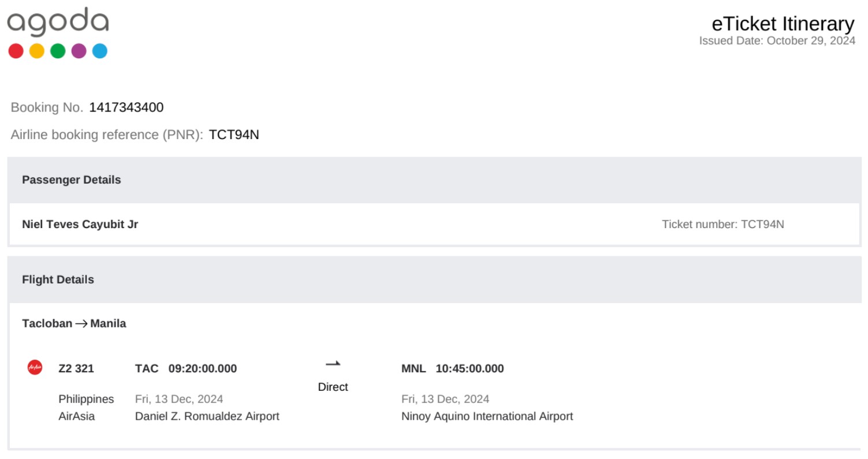Screen dimensions: 868x459
Task: Click the Ticket number TCT94N text
Action: (x=722, y=225)
